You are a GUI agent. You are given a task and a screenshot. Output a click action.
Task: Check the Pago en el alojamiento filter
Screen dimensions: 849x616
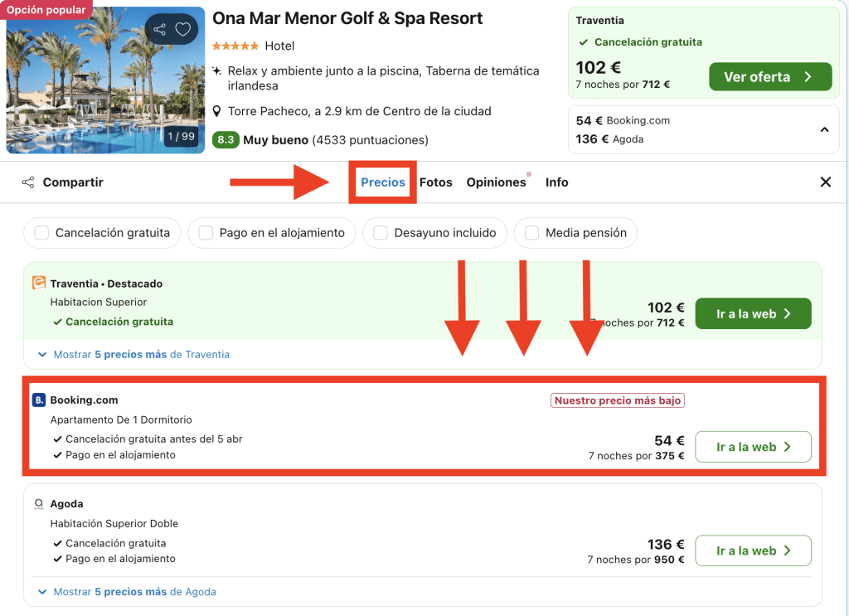coord(206,233)
